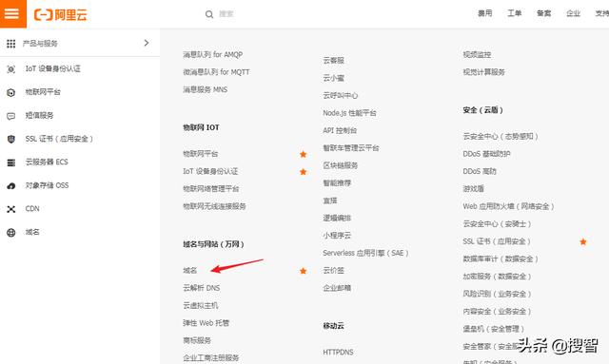Open 微消息队列 for MQTT
This screenshot has height=364, width=609.
pyautogui.click(x=216, y=72)
